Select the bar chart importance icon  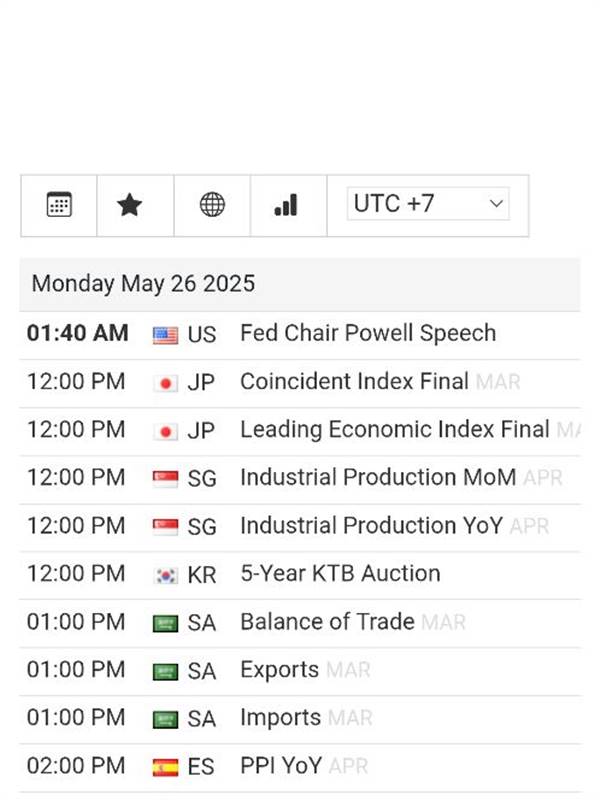(286, 205)
